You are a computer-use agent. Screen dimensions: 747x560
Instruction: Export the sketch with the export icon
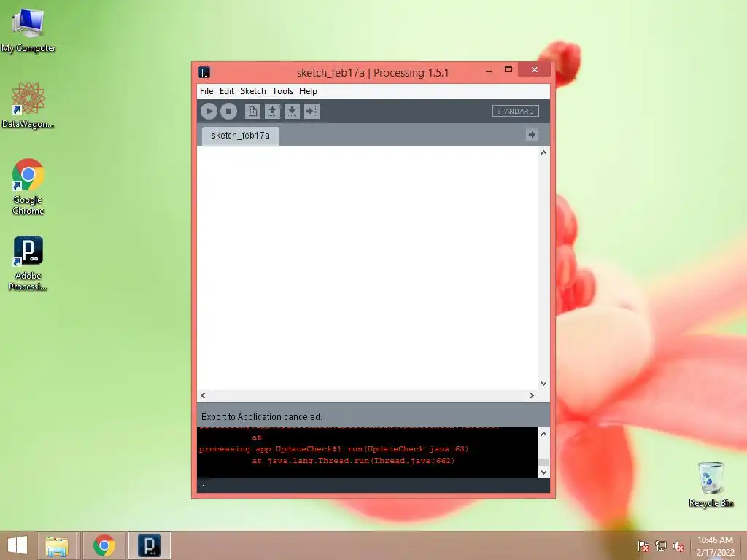click(x=311, y=112)
